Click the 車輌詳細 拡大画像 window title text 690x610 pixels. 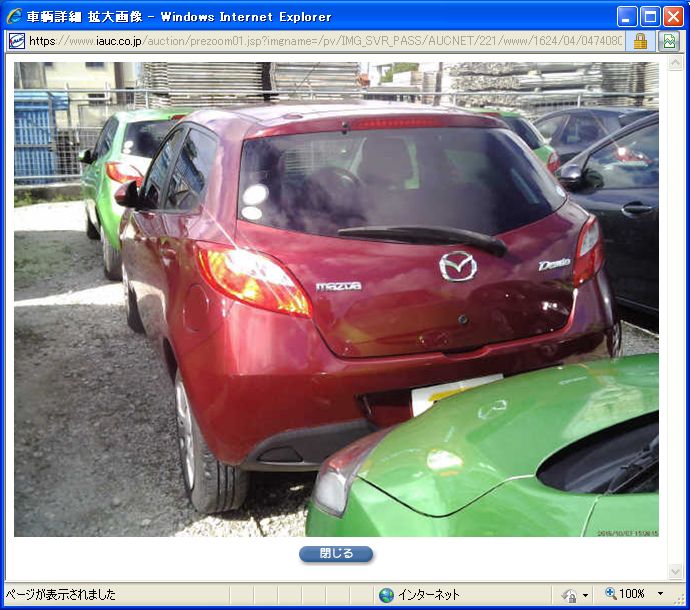coord(180,17)
